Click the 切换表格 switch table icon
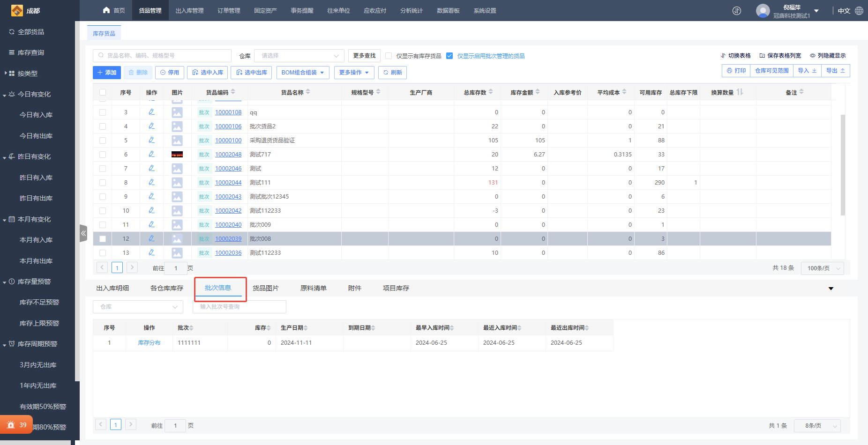The width and height of the screenshot is (868, 445). click(723, 56)
